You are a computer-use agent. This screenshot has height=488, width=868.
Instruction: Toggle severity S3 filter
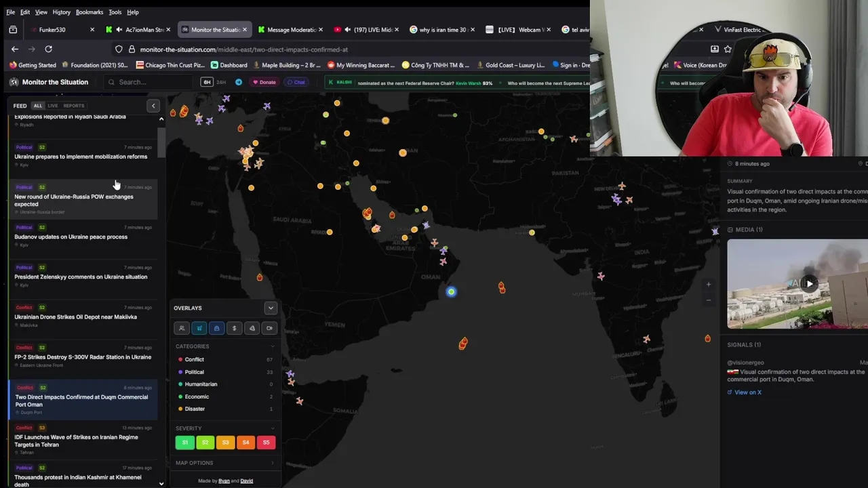pyautogui.click(x=225, y=443)
